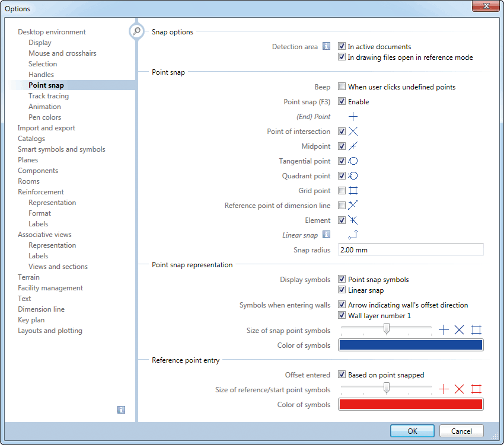The image size is (504, 445).
Task: Open Pen colors options page
Action: click(x=44, y=117)
